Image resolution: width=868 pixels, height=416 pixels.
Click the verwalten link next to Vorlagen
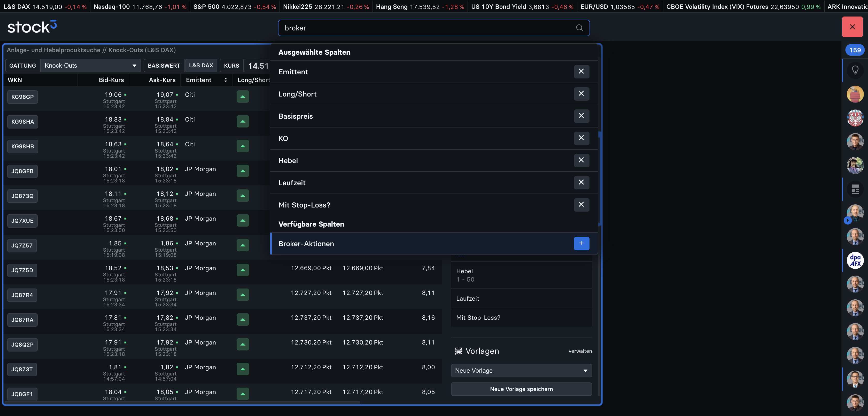[x=580, y=351]
